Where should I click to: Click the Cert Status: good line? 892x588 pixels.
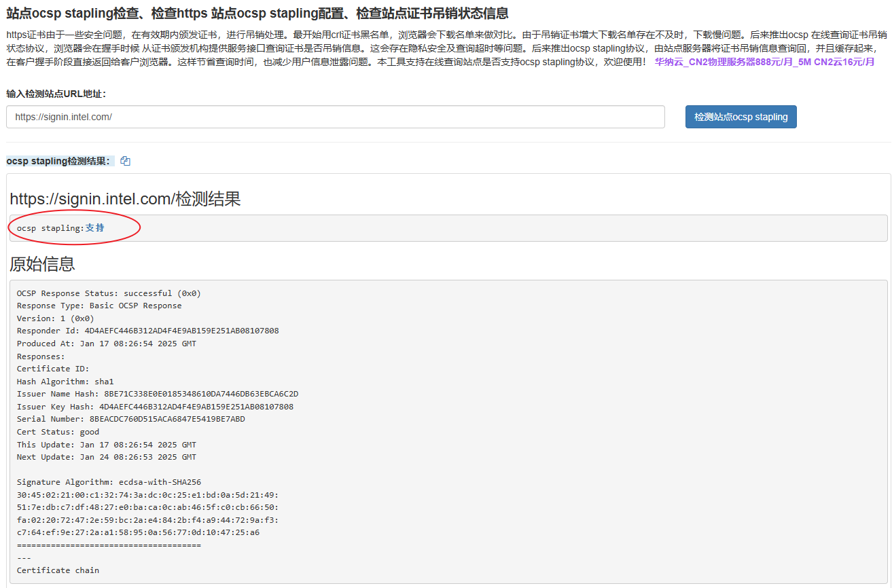[x=58, y=432]
